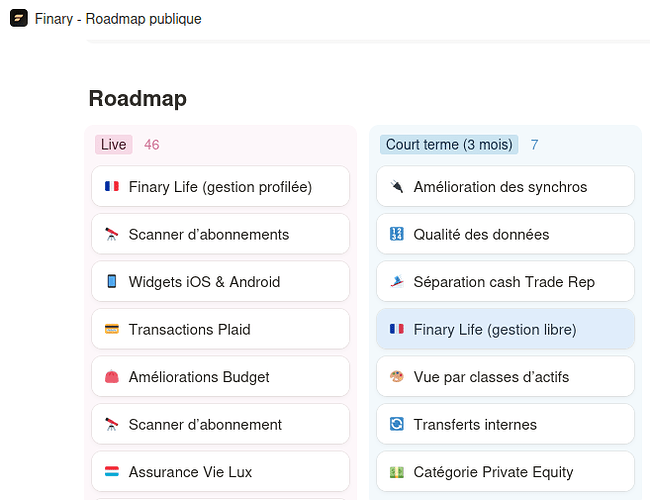Click the Luxembourg flag icon on Assurance Vie Lux
The width and height of the screenshot is (650, 500).
point(111,472)
